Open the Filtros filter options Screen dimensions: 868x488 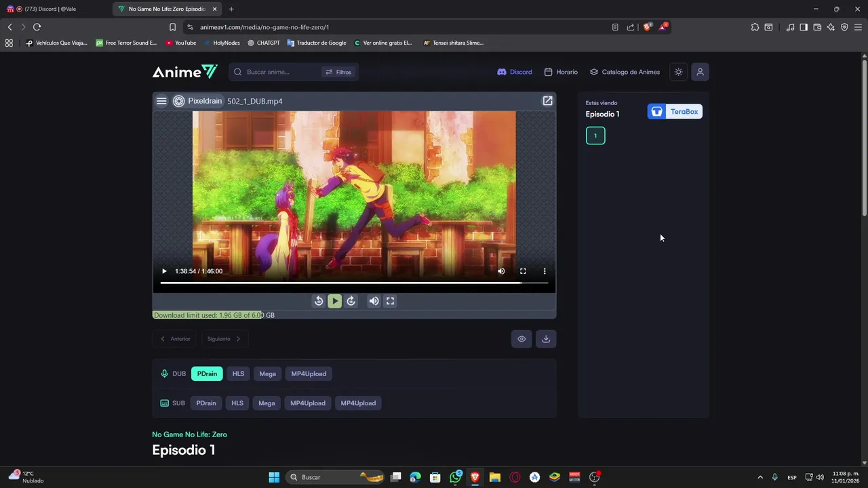(x=338, y=72)
